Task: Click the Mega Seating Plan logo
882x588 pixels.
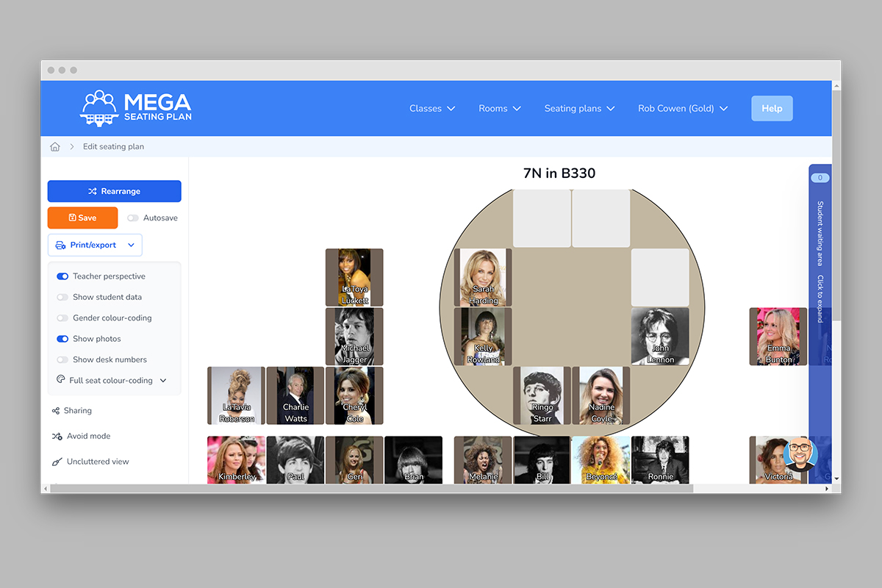Action: tap(136, 107)
